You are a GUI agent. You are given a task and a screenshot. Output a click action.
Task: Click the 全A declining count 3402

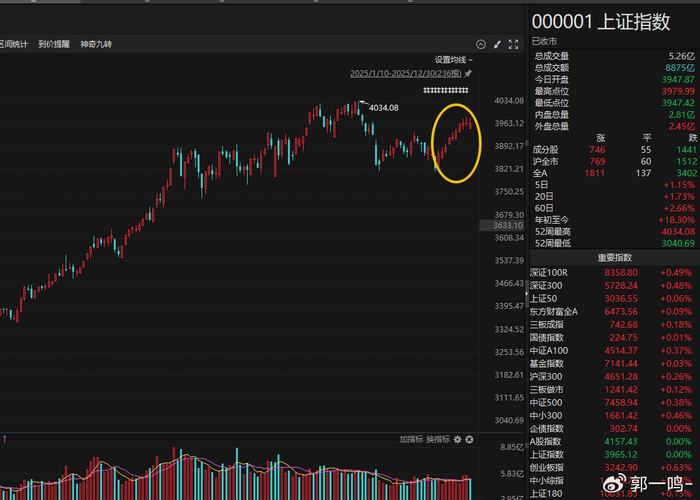click(686, 173)
